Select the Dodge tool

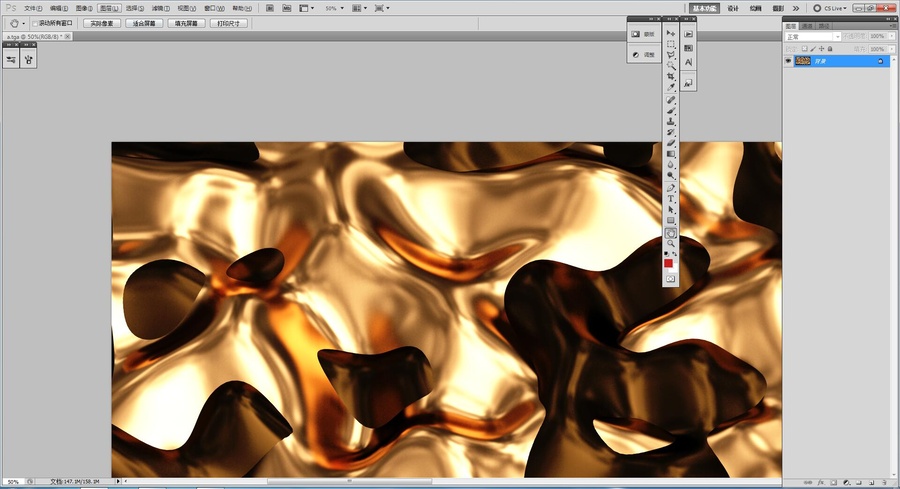tap(670, 176)
